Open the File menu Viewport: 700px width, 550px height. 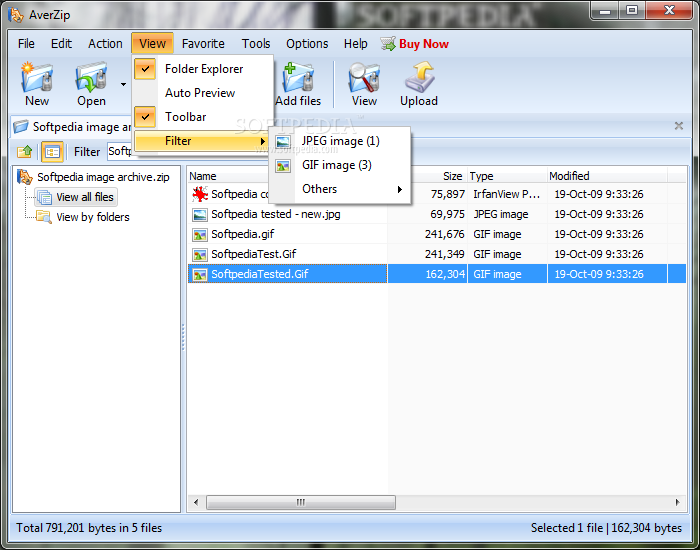(x=26, y=44)
